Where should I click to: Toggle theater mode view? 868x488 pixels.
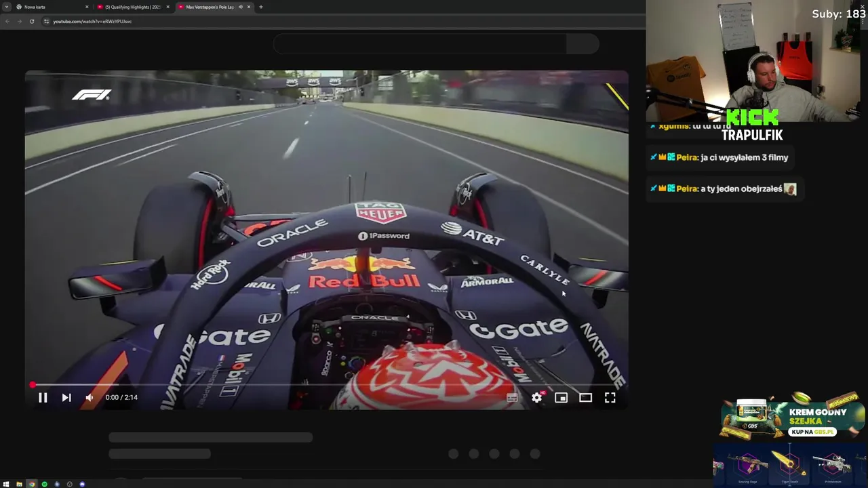(x=585, y=398)
